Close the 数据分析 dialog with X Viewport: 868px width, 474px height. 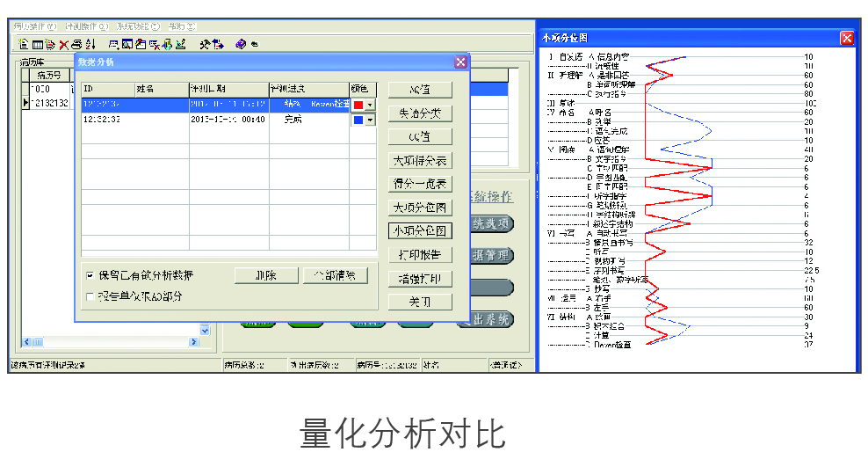click(460, 62)
